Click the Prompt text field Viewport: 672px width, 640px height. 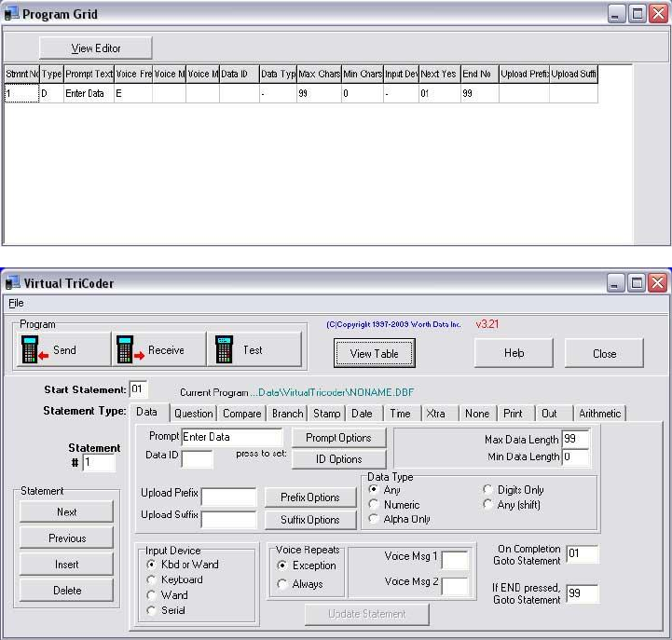tap(231, 437)
